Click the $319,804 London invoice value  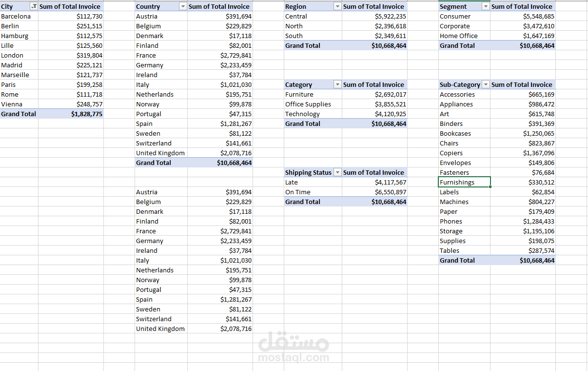tap(89, 55)
